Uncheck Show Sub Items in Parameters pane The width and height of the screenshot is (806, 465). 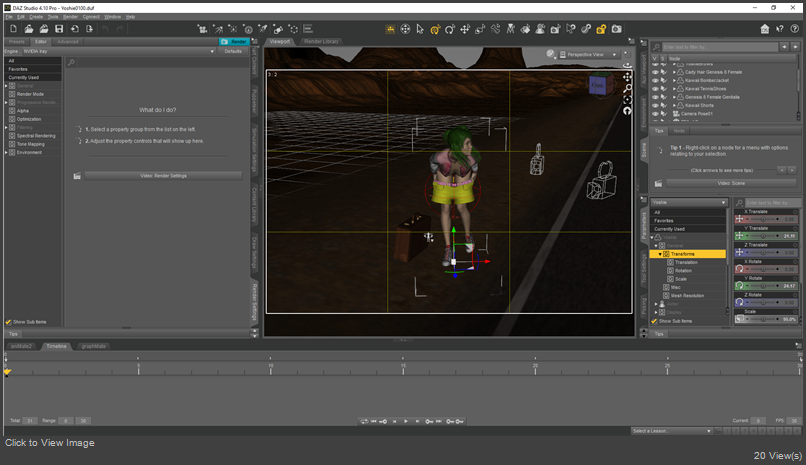(x=654, y=321)
